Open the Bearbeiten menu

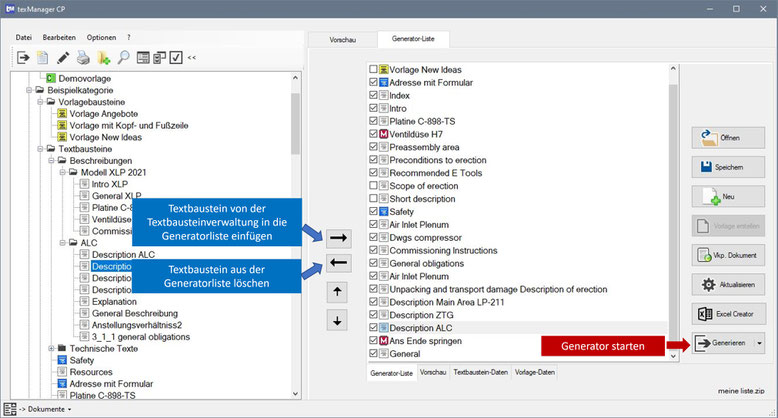click(59, 37)
